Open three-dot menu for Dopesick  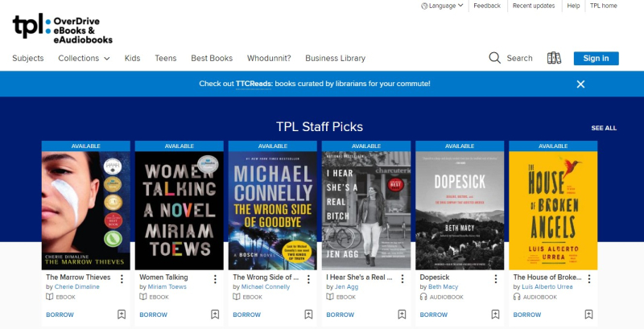(x=495, y=279)
